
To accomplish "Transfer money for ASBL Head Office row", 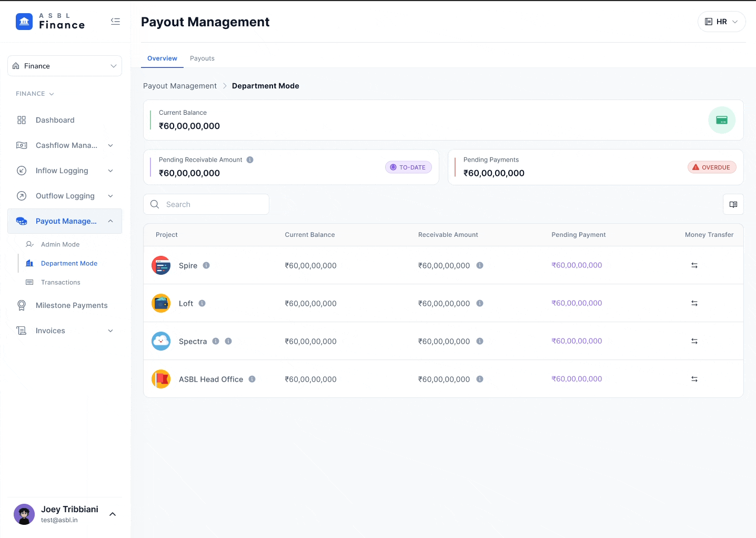I will 694,379.
